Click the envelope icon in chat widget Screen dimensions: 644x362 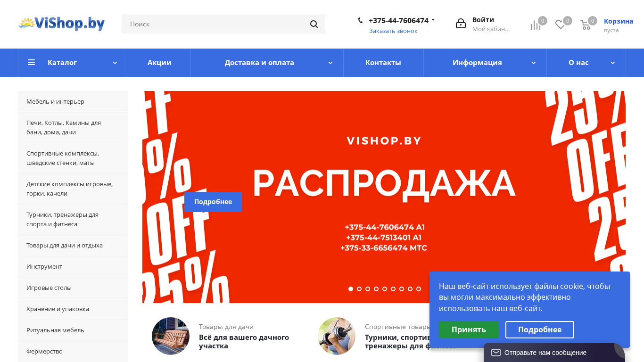(496, 353)
